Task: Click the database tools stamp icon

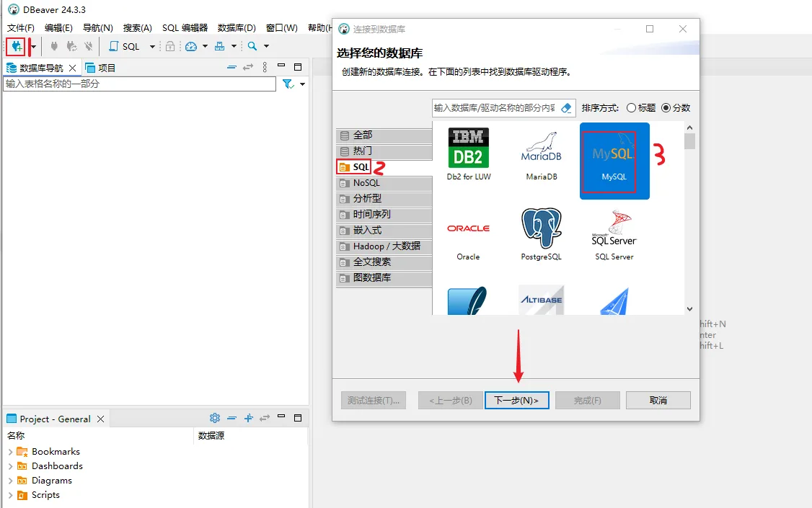Action: [219, 46]
